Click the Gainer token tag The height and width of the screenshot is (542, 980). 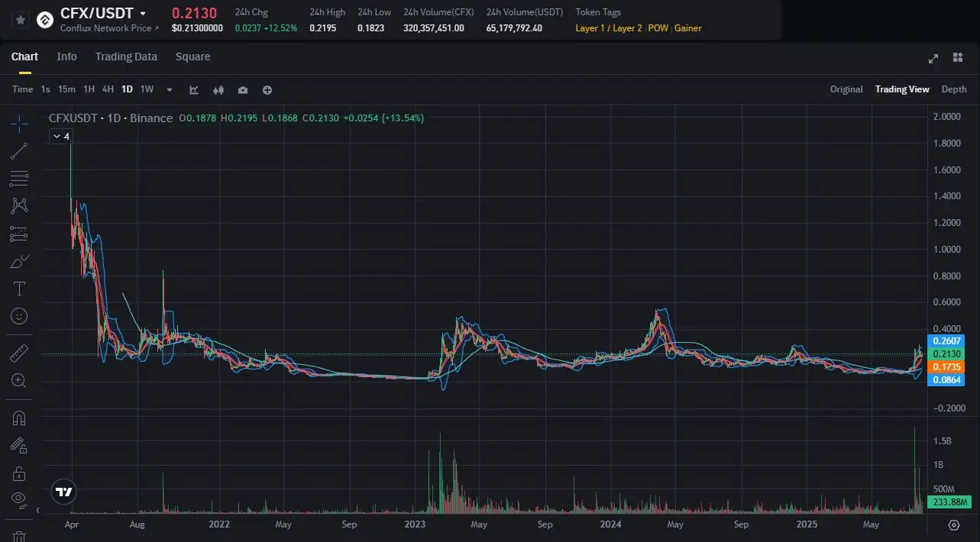687,28
